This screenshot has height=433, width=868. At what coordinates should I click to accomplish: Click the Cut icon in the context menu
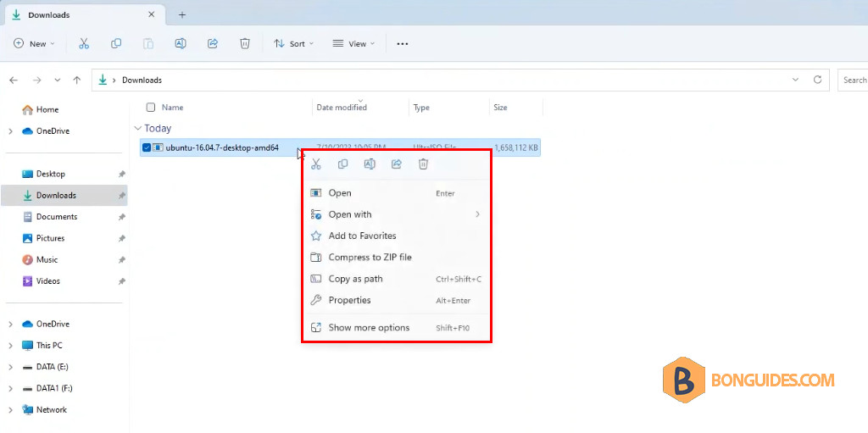[316, 164]
